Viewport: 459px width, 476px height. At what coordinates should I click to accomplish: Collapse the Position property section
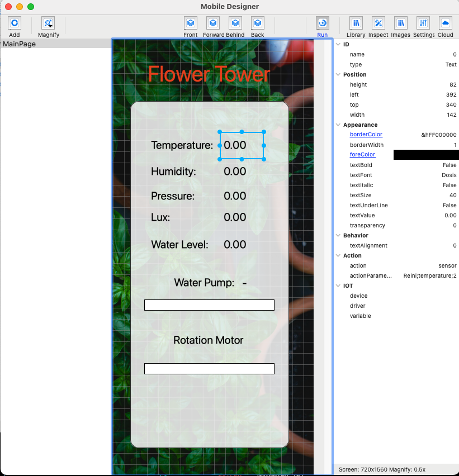pos(338,74)
